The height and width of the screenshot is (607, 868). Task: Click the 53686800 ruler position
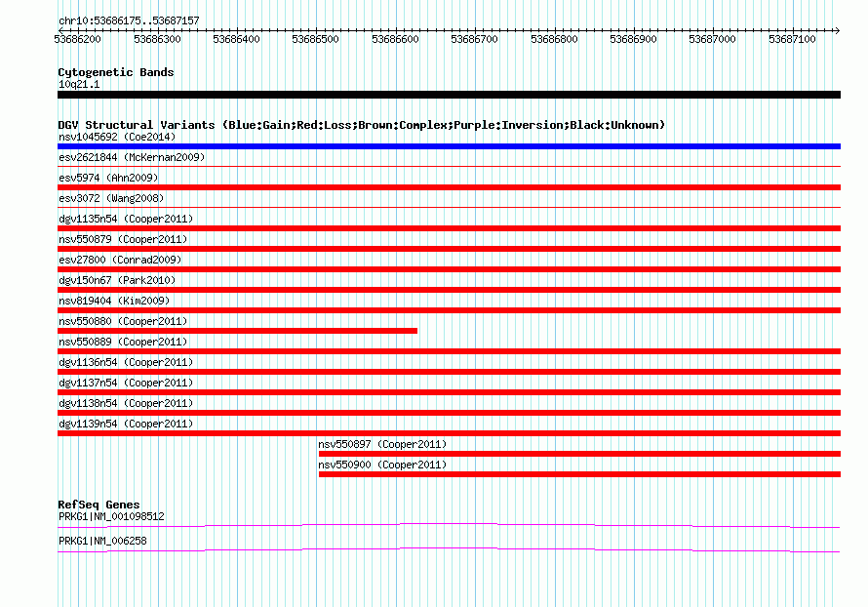point(554,39)
